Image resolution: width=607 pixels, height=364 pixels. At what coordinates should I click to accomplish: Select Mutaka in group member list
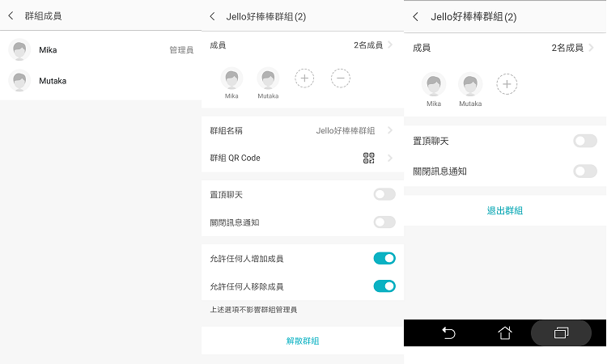click(53, 81)
